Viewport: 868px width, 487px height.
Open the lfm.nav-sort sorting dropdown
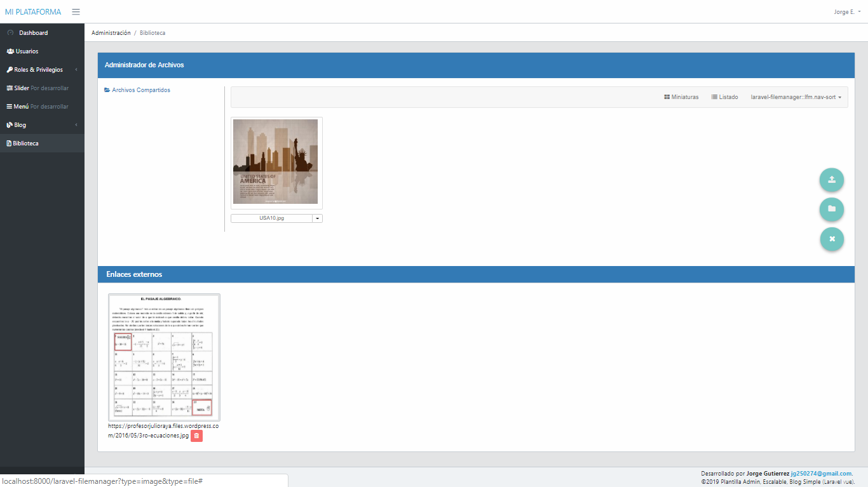coord(796,97)
